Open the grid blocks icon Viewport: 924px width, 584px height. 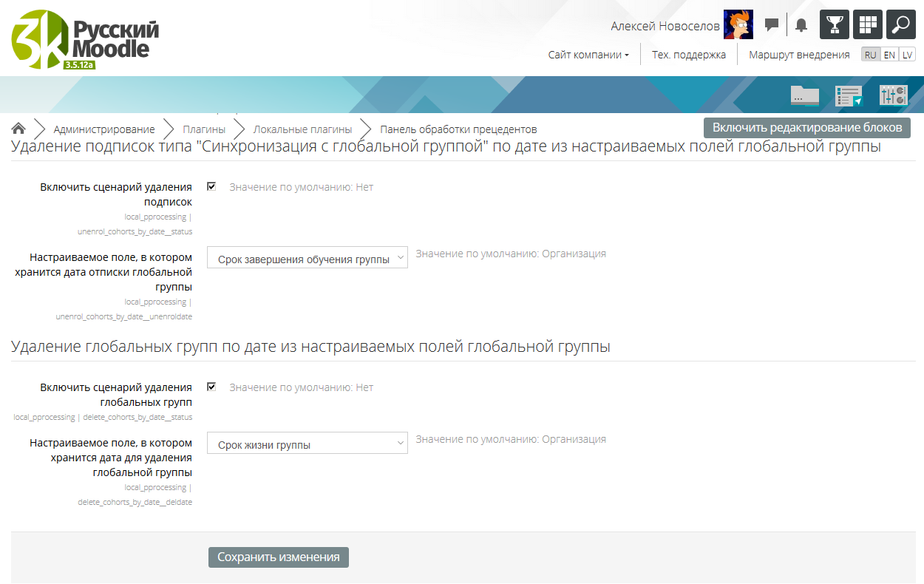(x=868, y=24)
